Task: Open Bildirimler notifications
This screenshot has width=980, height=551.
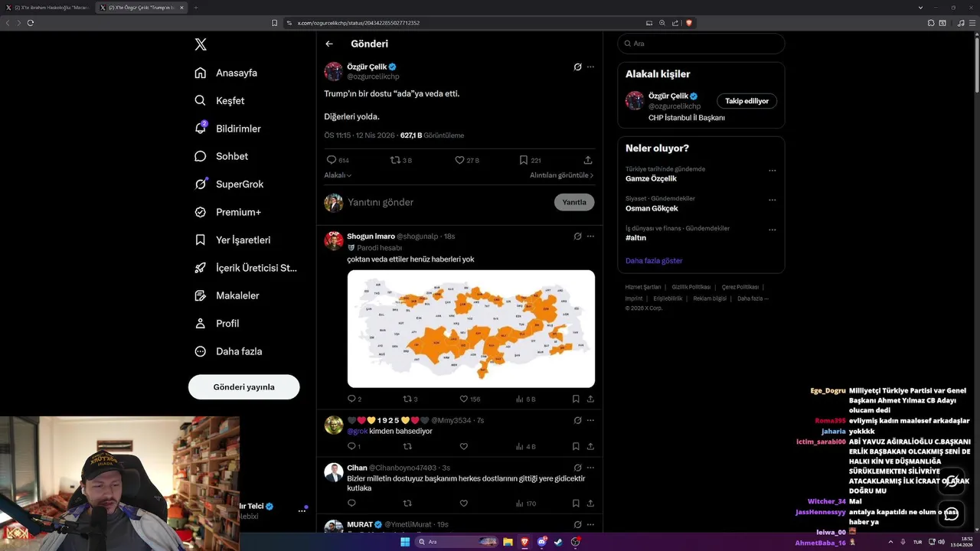Action: point(227,129)
